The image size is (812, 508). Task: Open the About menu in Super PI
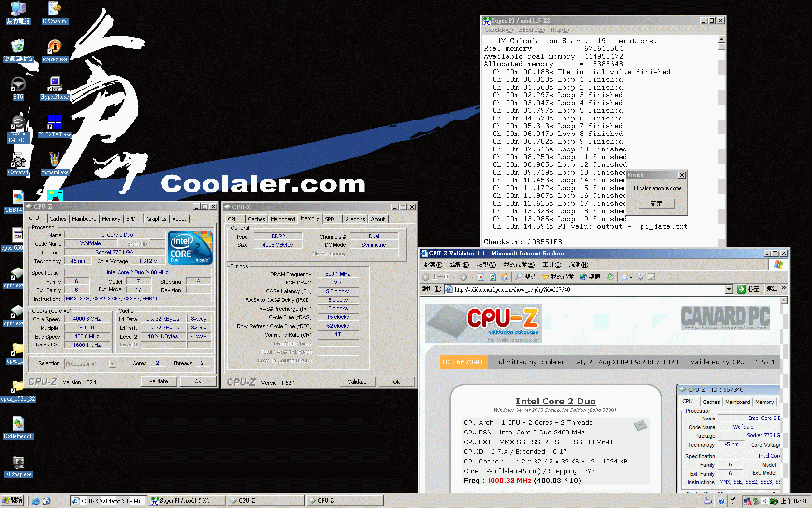pos(532,30)
